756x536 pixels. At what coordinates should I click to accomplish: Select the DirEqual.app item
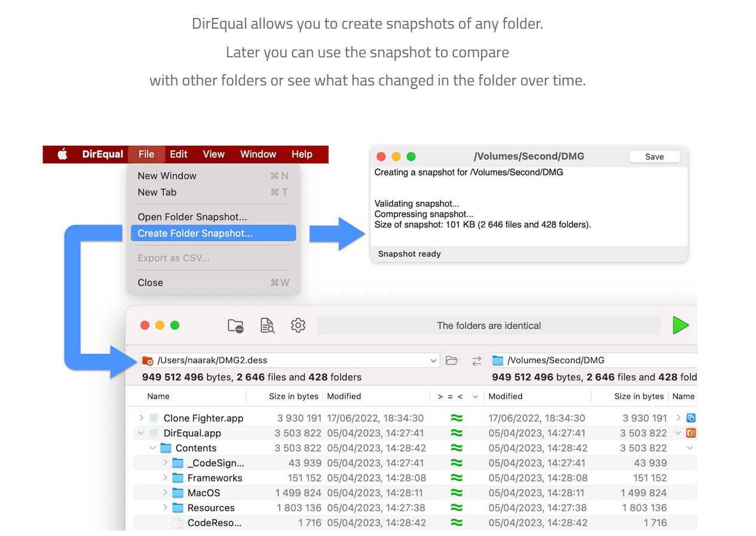click(x=192, y=433)
